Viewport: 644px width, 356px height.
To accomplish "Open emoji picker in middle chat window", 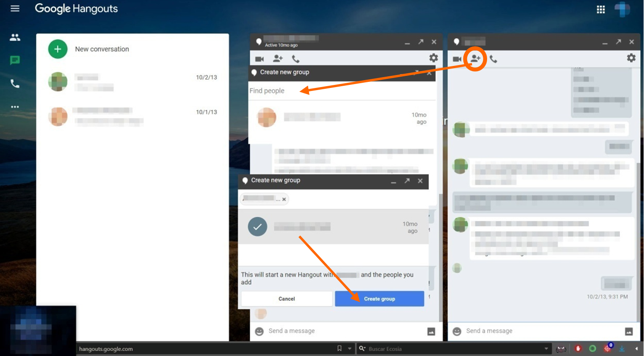I will [259, 331].
